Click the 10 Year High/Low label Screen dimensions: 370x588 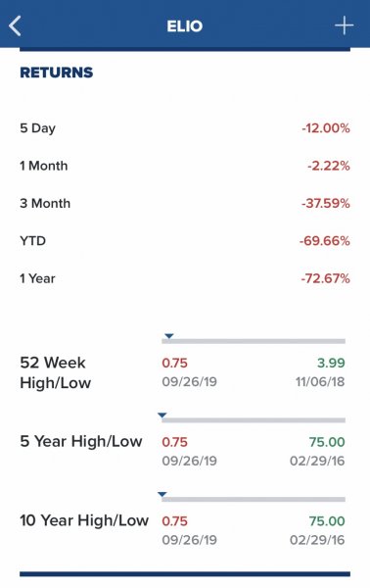(84, 520)
